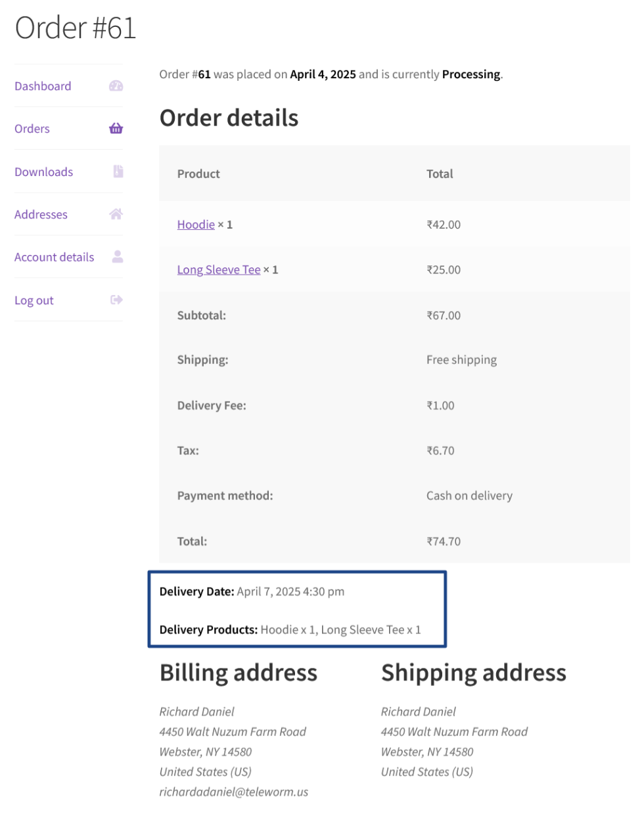Open the Dashboard menu item
Viewport: 644px width, 818px height.
pyautogui.click(x=43, y=86)
